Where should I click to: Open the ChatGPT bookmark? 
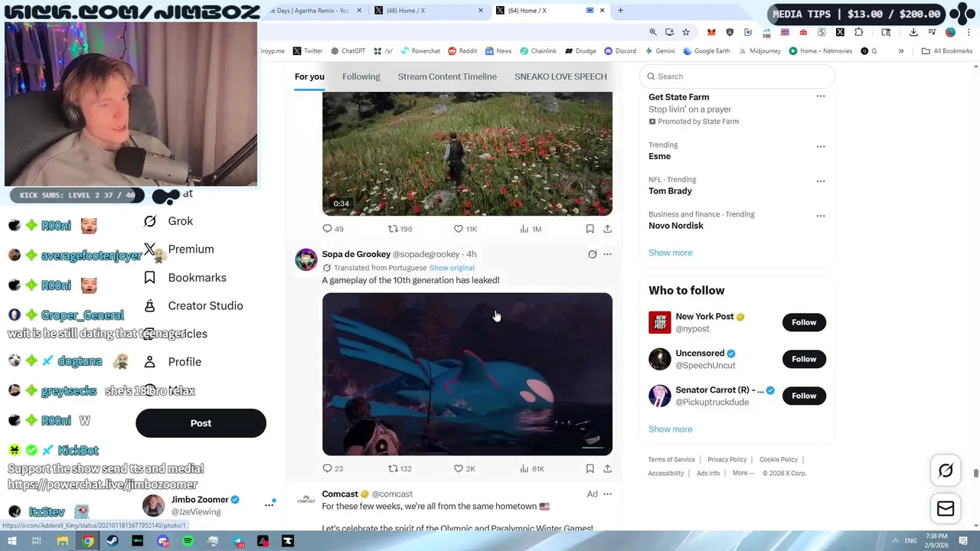pyautogui.click(x=348, y=51)
